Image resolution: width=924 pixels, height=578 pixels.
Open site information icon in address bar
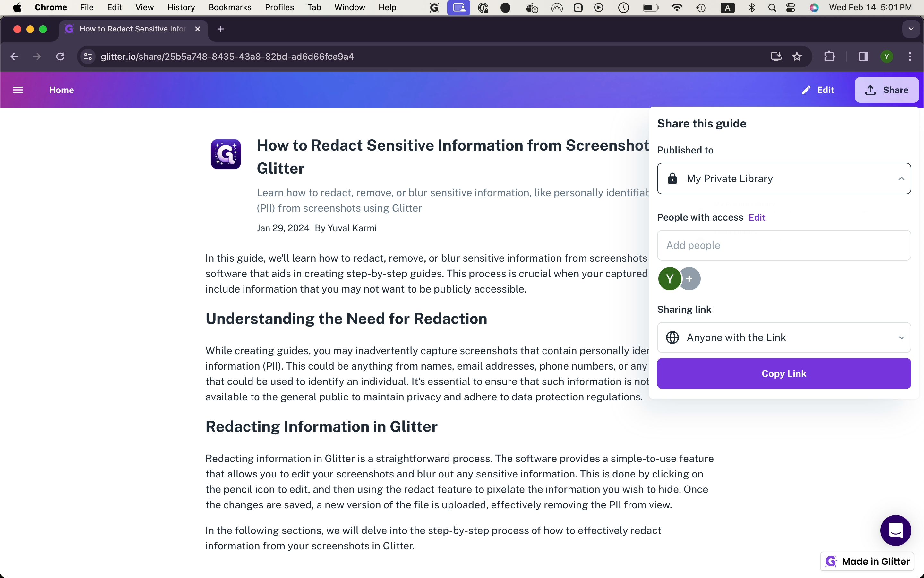coord(88,57)
